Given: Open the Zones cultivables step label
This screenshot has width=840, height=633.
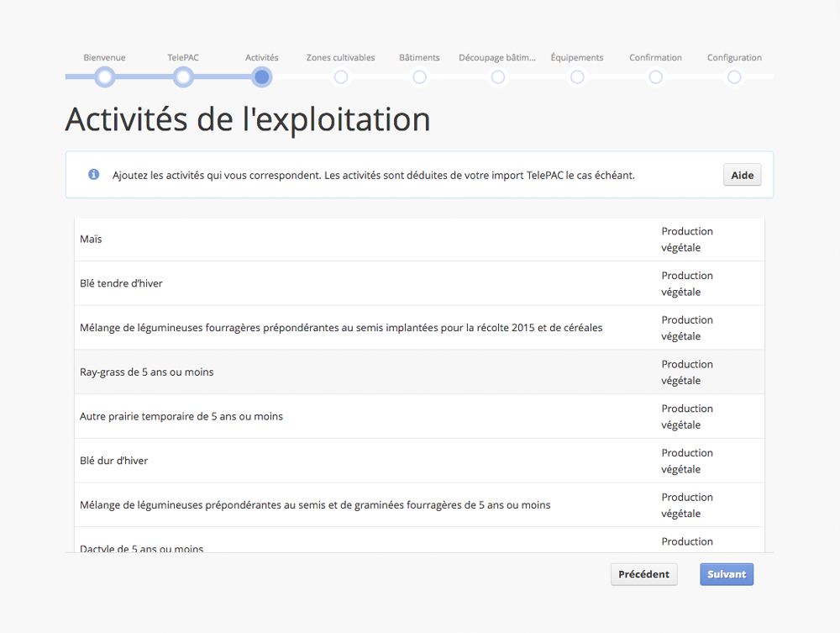Looking at the screenshot, I should tap(341, 57).
